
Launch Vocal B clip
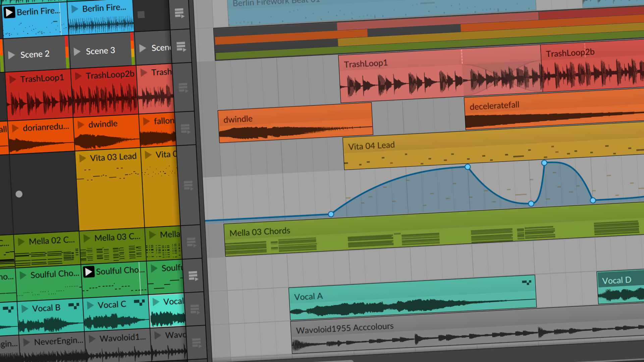pyautogui.click(x=24, y=309)
